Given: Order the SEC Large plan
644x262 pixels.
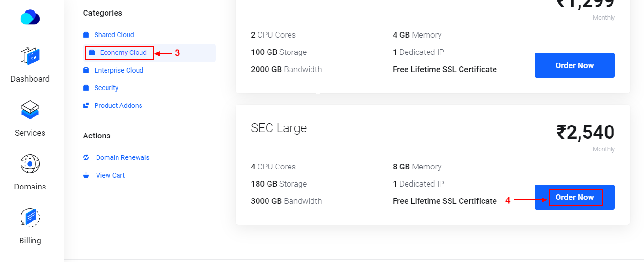Looking at the screenshot, I should click(x=574, y=197).
